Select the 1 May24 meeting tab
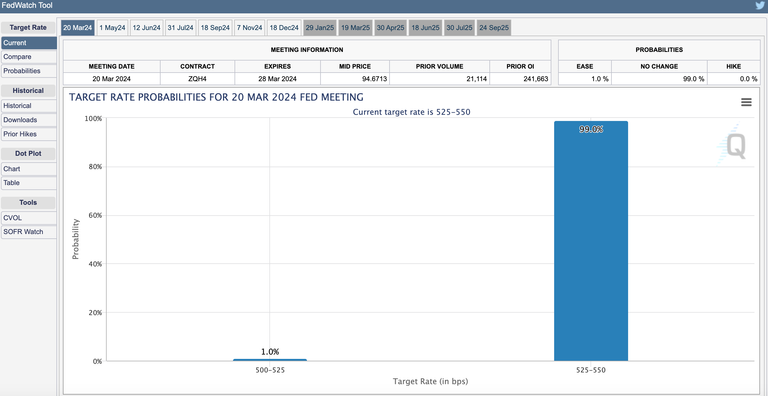This screenshot has height=396, width=768. pos(112,28)
